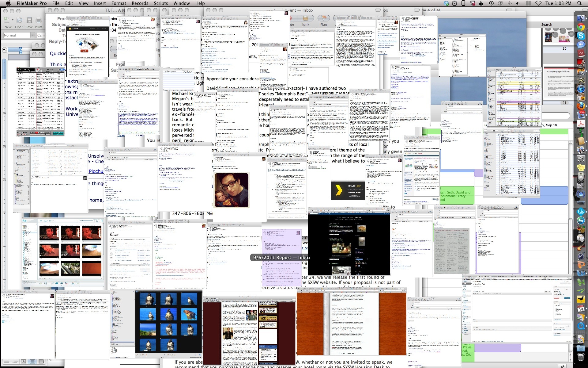Click the Flag message toolbar icon
The width and height of the screenshot is (588, 368).
[323, 19]
